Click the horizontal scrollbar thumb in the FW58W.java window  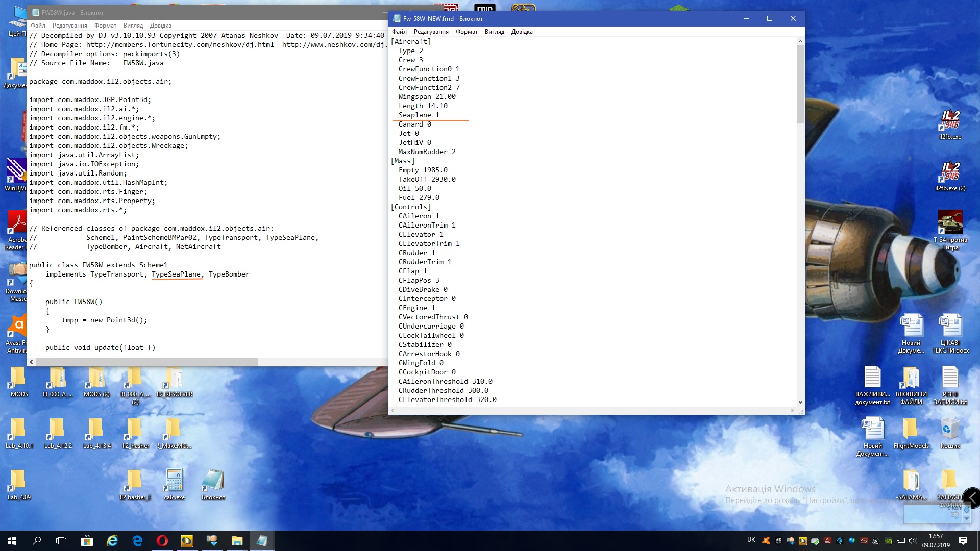click(x=147, y=362)
